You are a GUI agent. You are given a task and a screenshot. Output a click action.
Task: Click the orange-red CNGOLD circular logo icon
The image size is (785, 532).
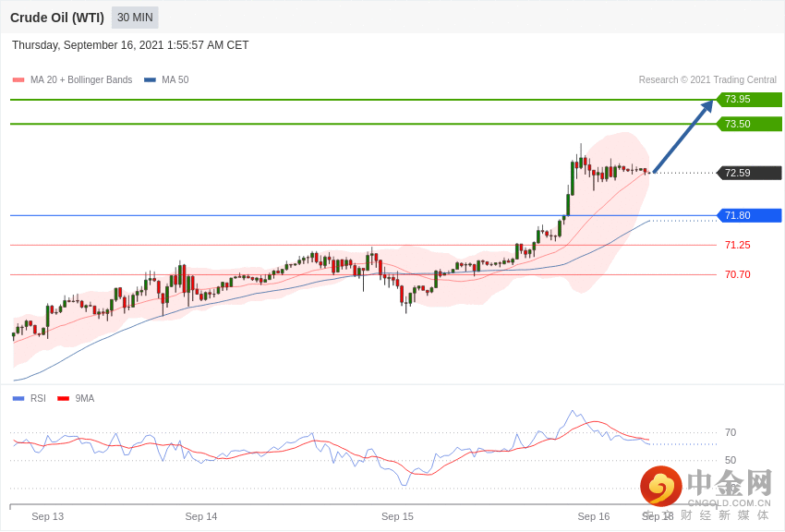(661, 486)
